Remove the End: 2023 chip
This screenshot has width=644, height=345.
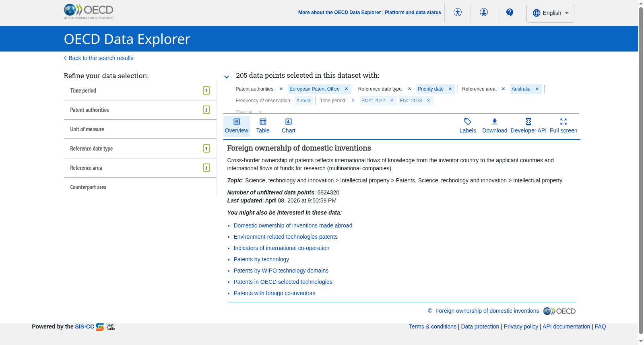click(x=428, y=101)
